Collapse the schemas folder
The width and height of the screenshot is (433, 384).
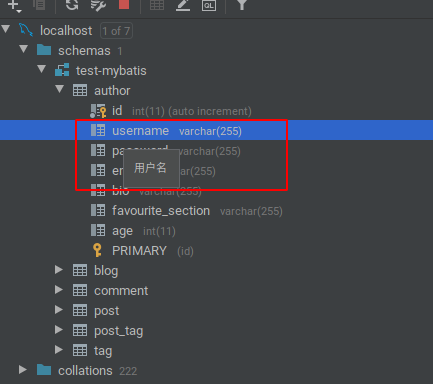24,49
